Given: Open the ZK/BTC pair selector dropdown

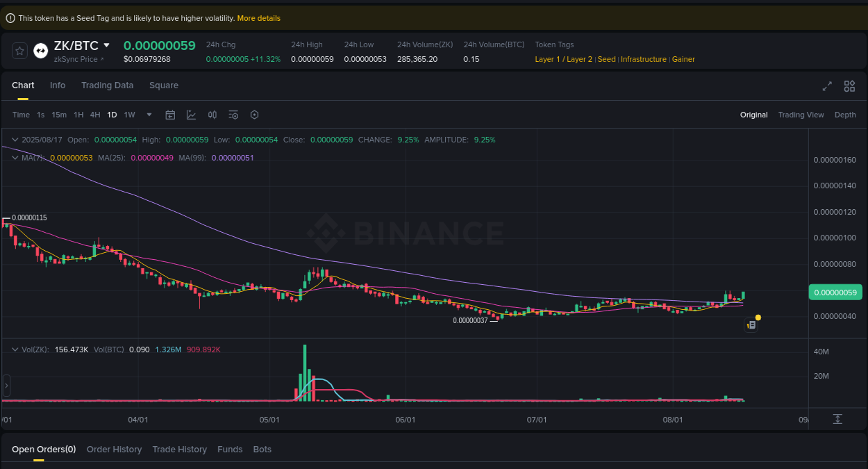Looking at the screenshot, I should [x=80, y=44].
